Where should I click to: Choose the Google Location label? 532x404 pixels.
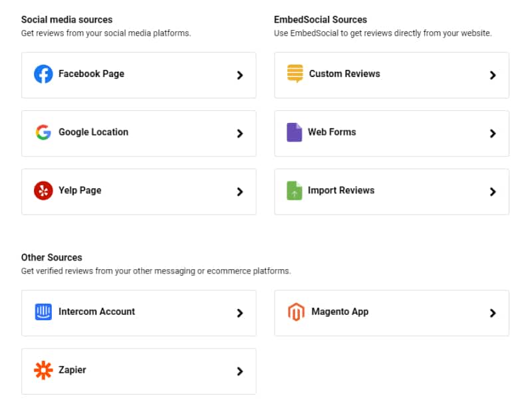coord(93,132)
